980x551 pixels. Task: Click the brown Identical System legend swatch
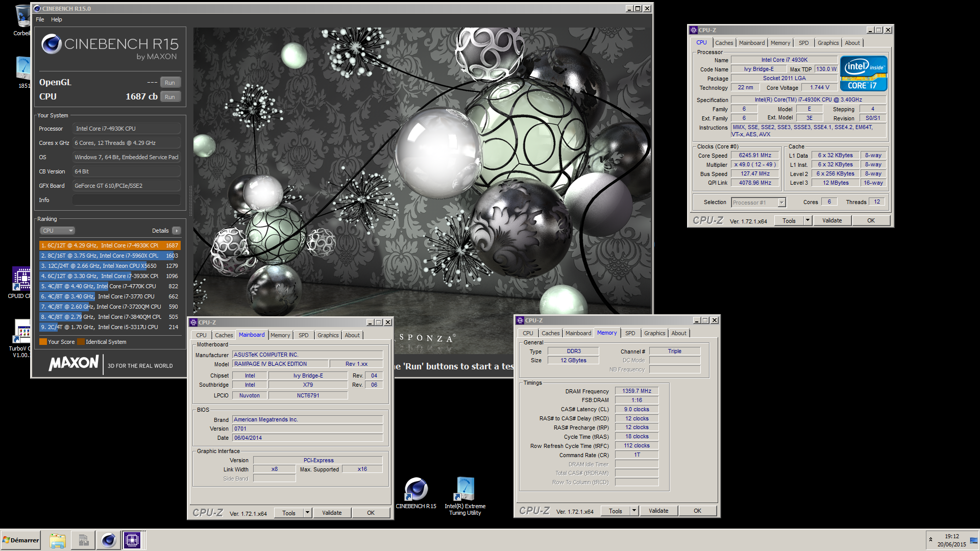point(81,342)
